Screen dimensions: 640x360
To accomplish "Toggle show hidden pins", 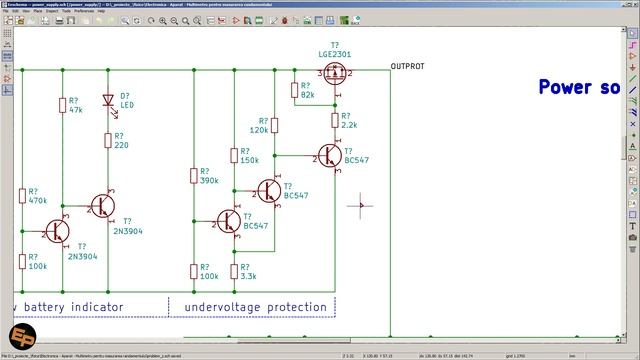I will (x=7, y=78).
